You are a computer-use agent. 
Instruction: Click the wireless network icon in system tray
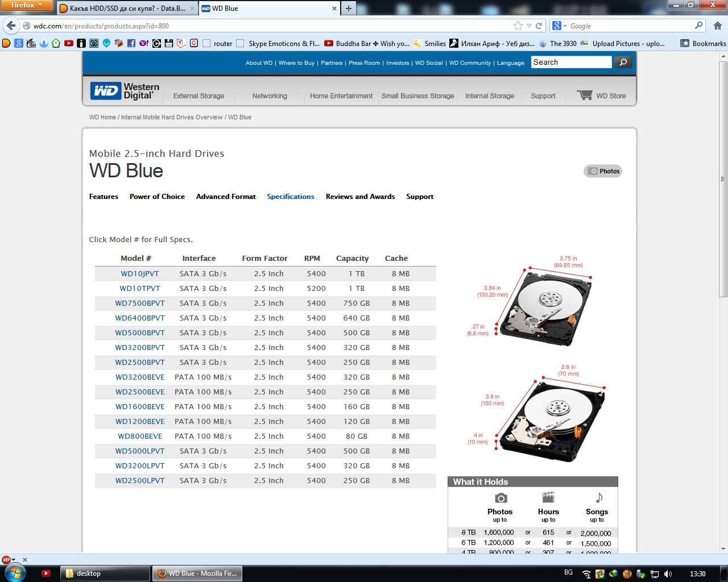tap(586, 574)
